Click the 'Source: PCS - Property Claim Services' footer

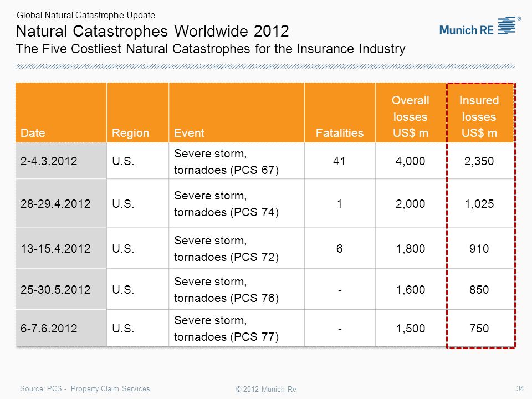85,388
